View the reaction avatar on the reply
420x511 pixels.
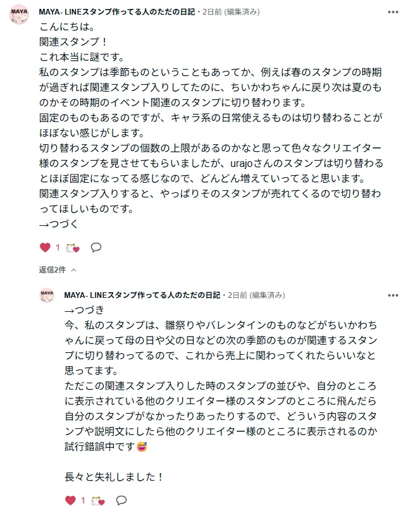[98, 501]
